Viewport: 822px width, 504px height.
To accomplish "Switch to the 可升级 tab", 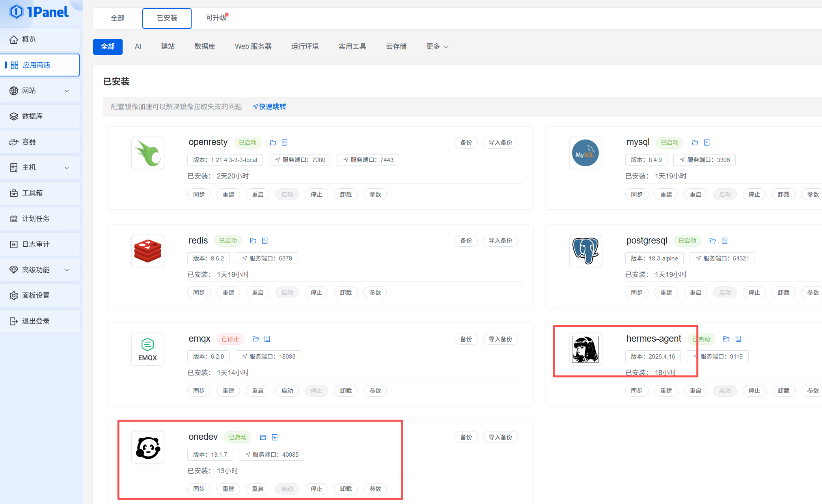I will [x=216, y=18].
